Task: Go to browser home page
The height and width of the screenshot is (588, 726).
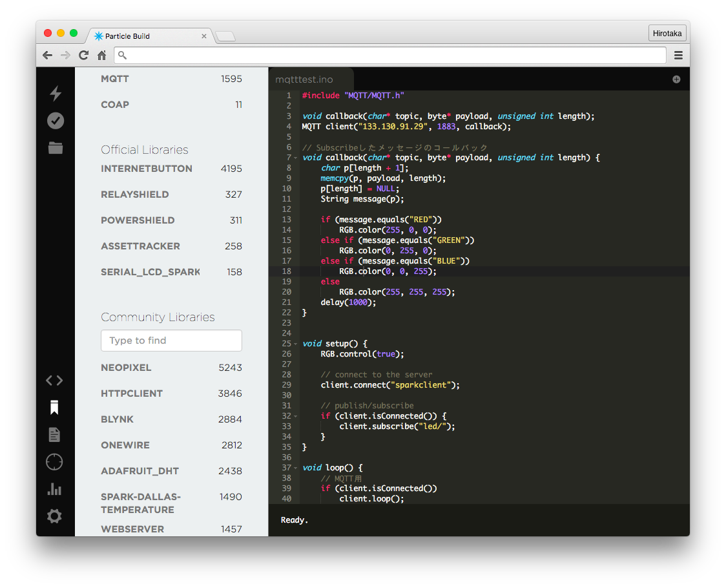Action: (102, 56)
